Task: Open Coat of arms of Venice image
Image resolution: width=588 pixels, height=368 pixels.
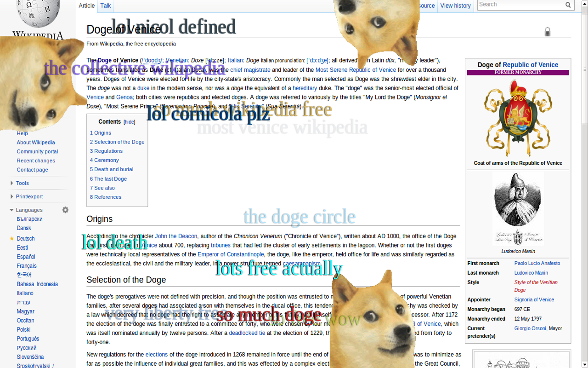Action: click(x=518, y=118)
